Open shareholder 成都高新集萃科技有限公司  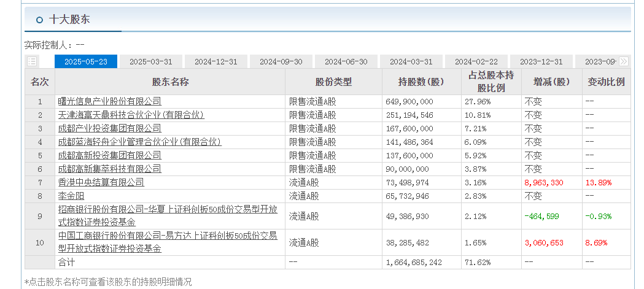coord(110,169)
